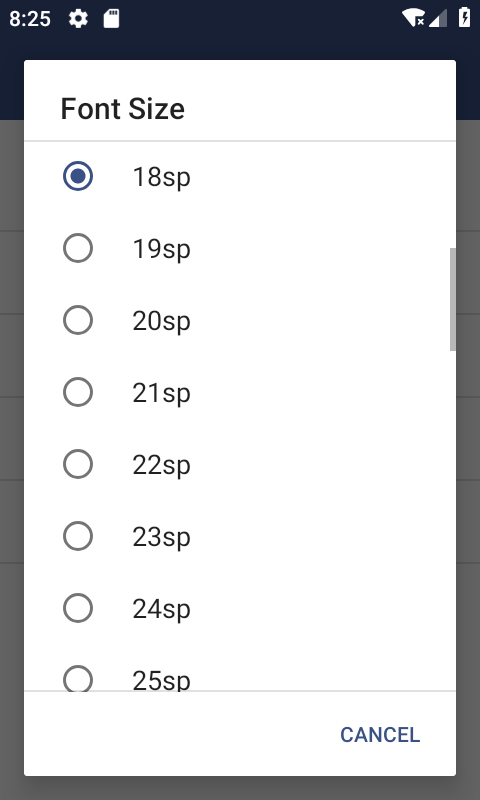
Task: Cancel the Font Size dialog
Action: pos(380,735)
